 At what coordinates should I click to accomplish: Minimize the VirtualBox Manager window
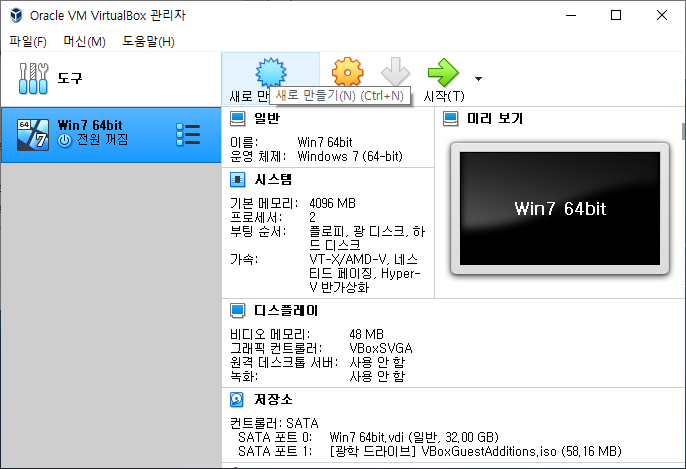pyautogui.click(x=571, y=15)
